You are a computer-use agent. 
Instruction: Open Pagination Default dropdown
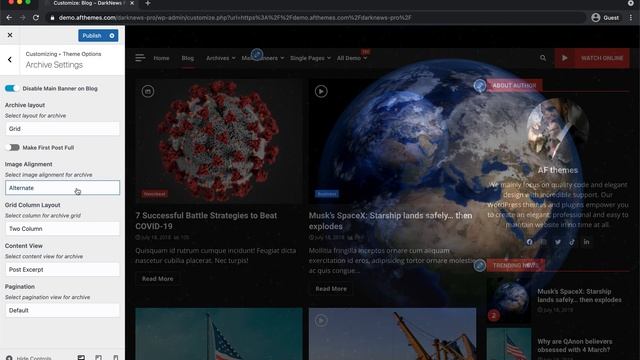tap(62, 310)
